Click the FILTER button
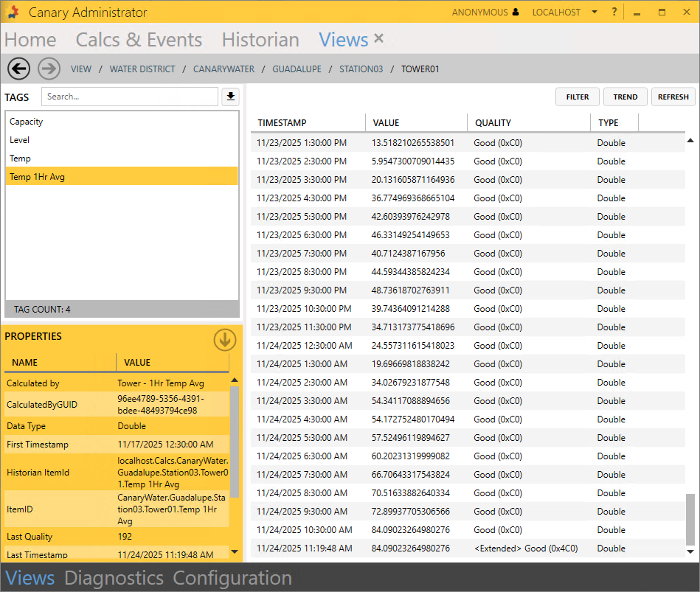Viewport: 700px width, 592px height. point(578,97)
